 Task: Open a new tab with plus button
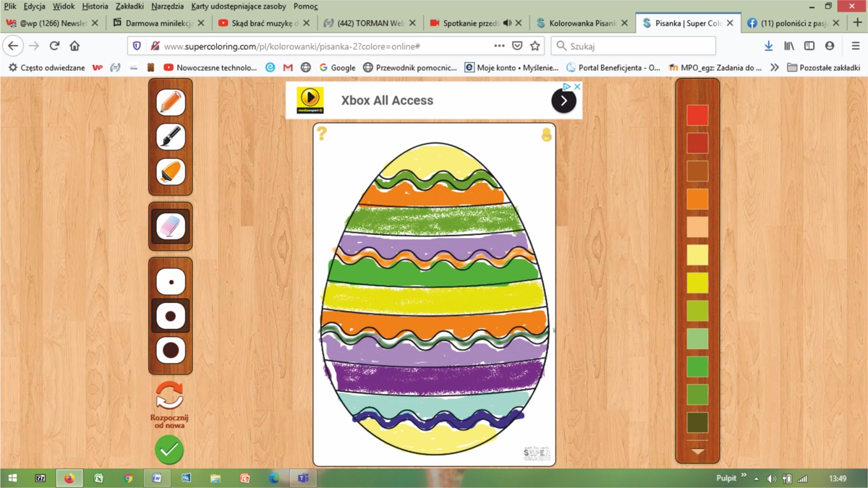[857, 23]
